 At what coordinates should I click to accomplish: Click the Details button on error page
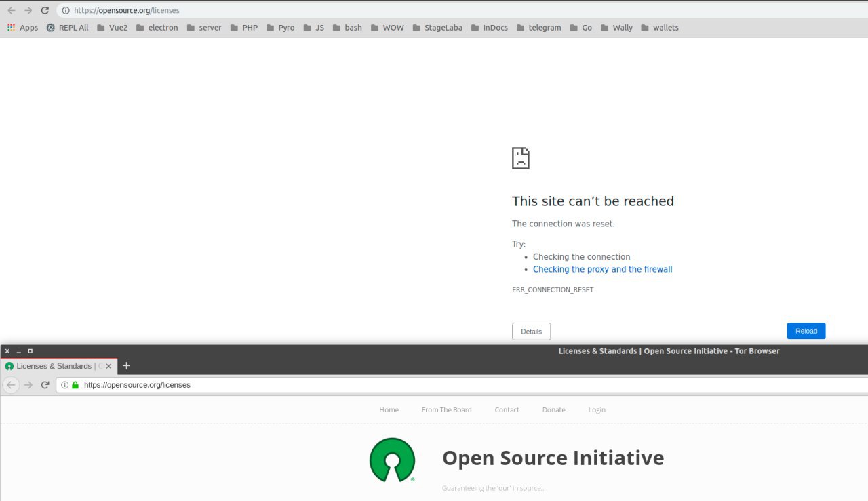click(x=531, y=332)
